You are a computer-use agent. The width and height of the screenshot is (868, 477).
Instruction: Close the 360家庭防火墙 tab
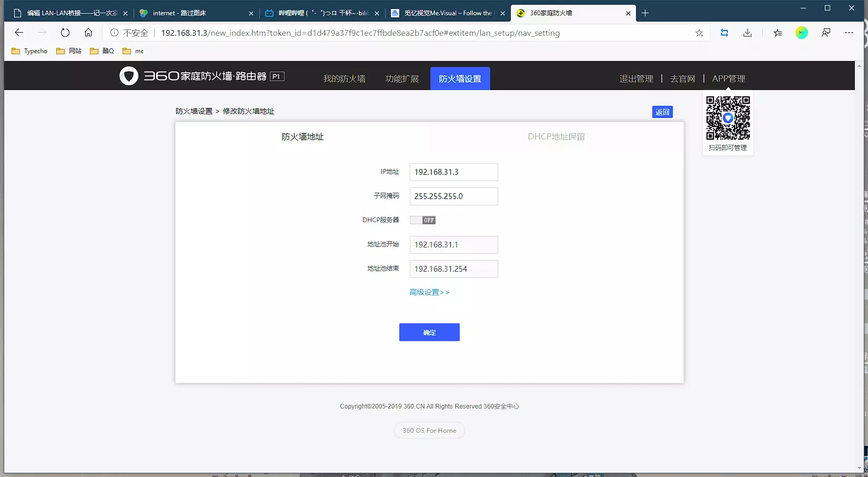point(628,13)
